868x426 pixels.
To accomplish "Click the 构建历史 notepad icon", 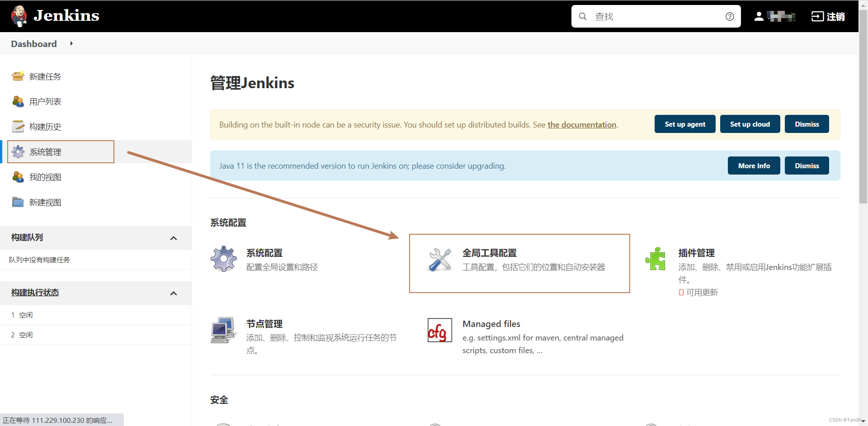I will point(18,127).
